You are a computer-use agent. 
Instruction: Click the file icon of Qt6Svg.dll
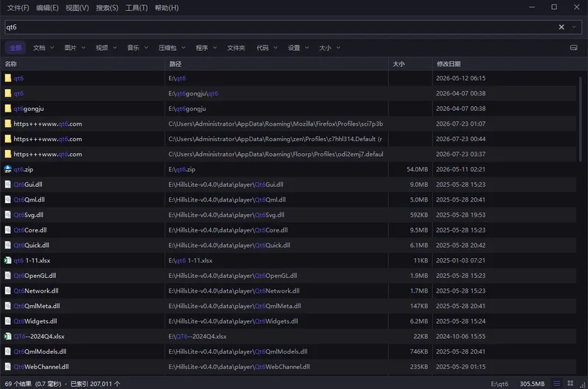pos(7,215)
